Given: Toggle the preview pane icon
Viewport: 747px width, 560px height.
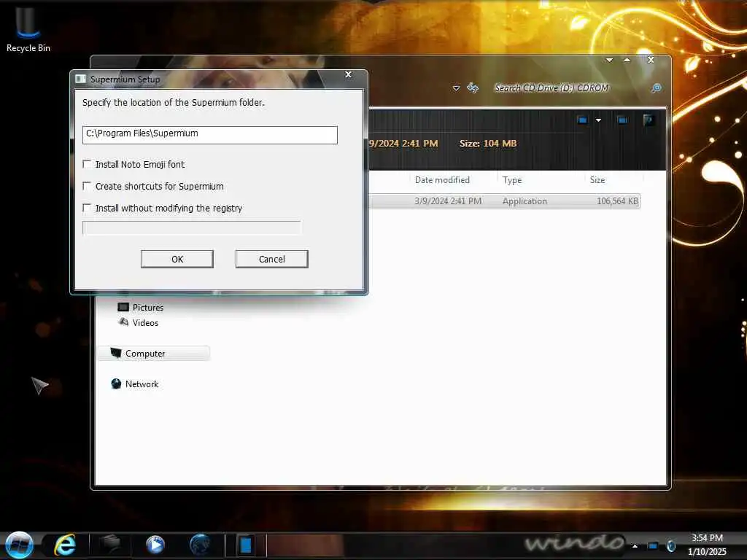Looking at the screenshot, I should tap(622, 120).
